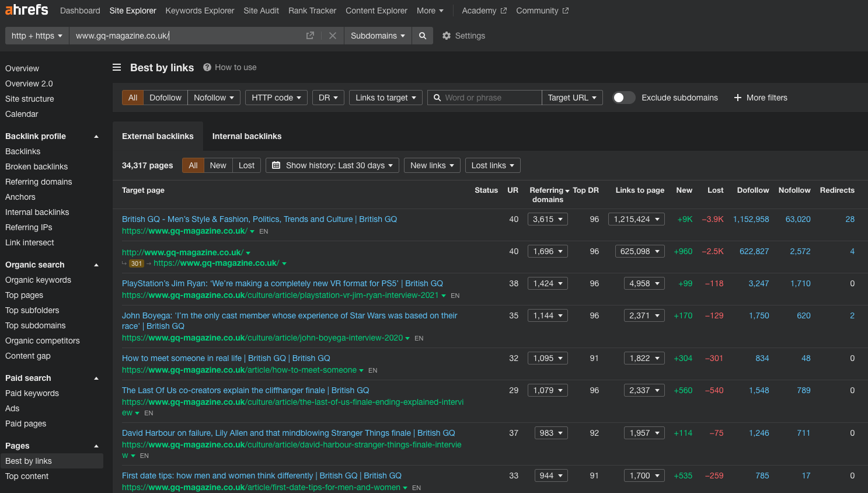Expand referring domains 3,615 dropdown
The height and width of the screenshot is (493, 868).
(548, 219)
